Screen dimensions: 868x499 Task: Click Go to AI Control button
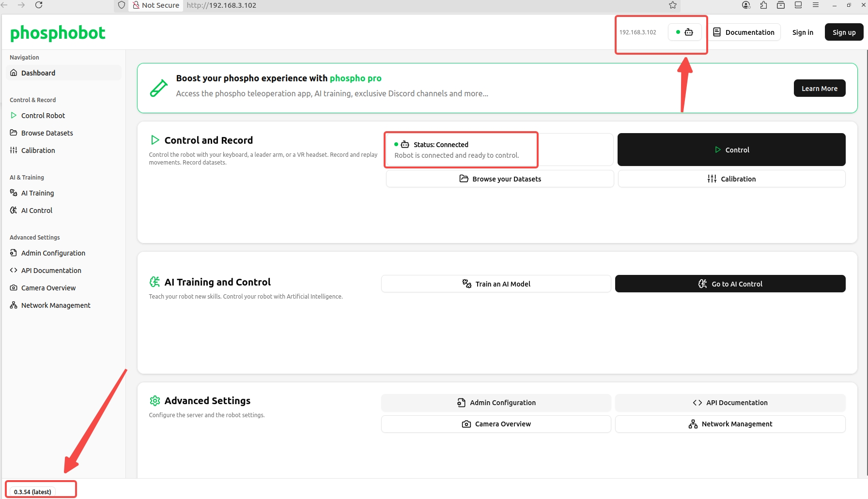point(730,284)
